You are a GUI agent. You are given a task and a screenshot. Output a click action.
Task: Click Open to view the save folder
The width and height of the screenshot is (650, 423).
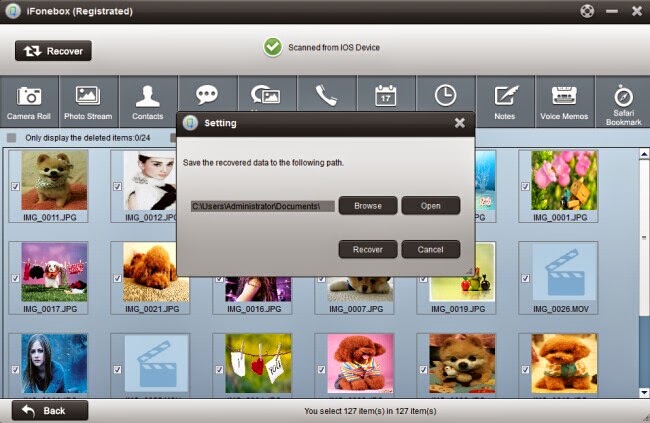point(431,206)
